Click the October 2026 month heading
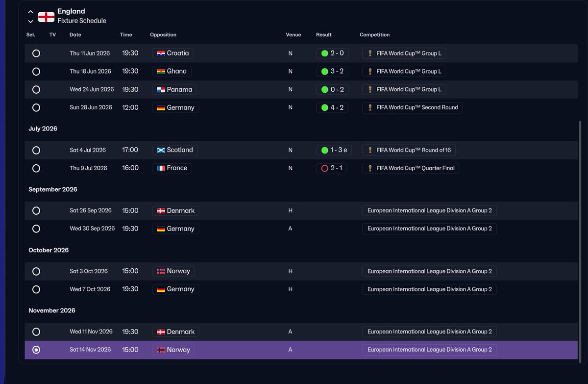588x384 pixels. click(x=49, y=250)
